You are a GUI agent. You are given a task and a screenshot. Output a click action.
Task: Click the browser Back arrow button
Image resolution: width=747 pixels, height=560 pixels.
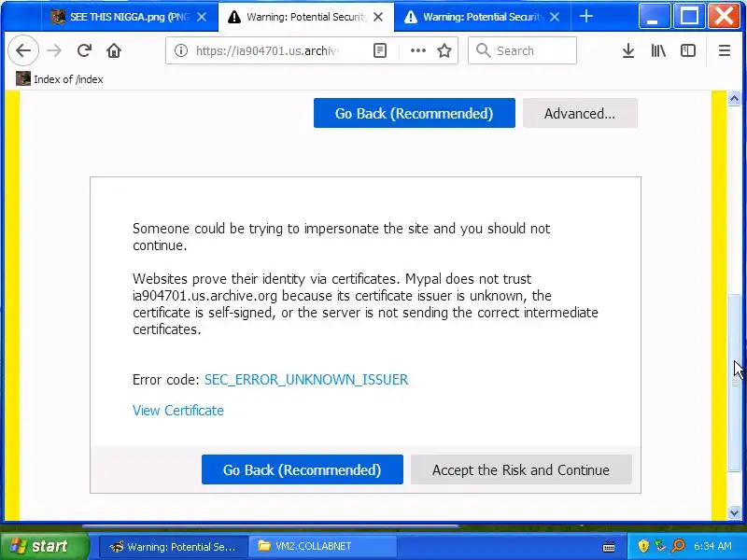[23, 50]
